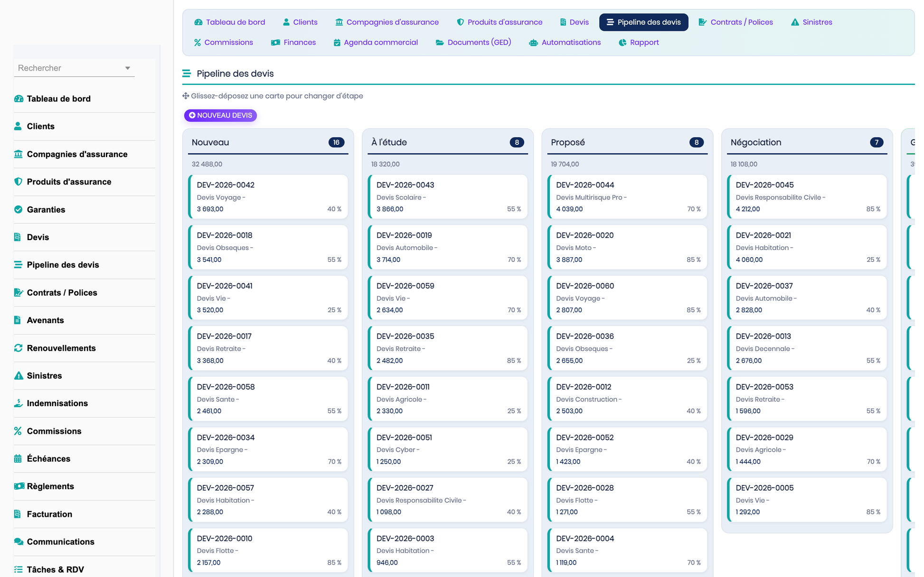Open the DEV-2026-0042 Devis Voyage card
Screen dimensions: 924x577
pos(268,196)
